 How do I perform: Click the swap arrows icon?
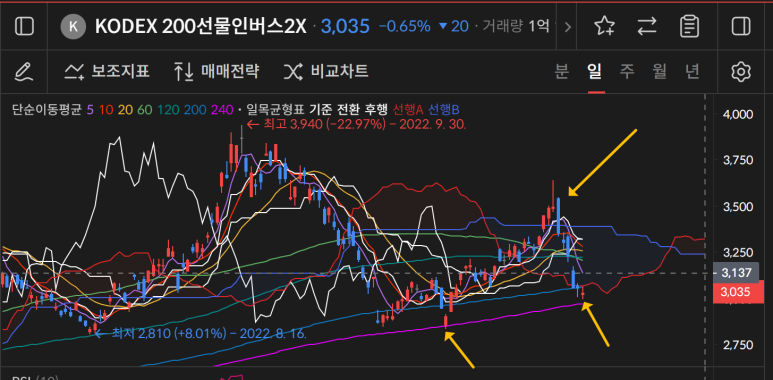coord(647,27)
